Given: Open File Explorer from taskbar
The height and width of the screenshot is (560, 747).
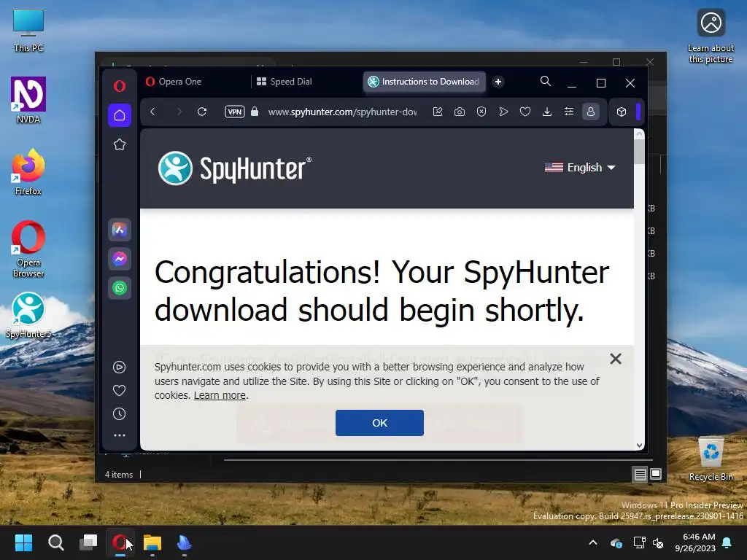Looking at the screenshot, I should point(152,542).
